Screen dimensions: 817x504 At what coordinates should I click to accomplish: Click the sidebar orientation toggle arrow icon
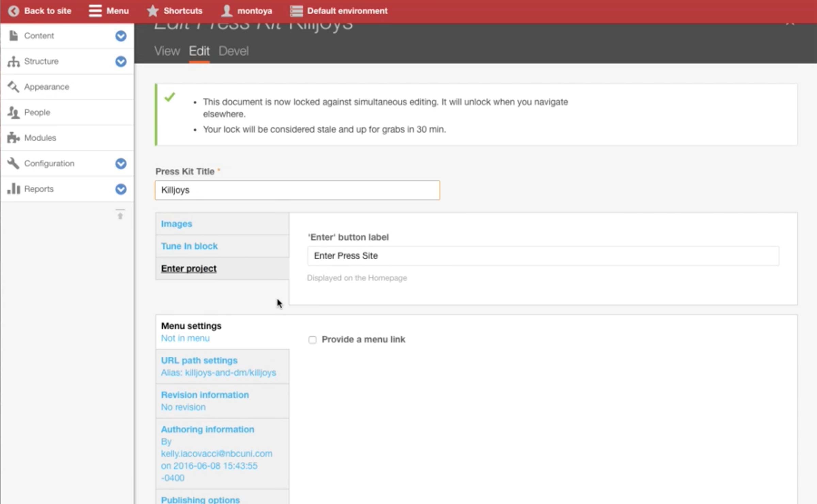pyautogui.click(x=120, y=215)
